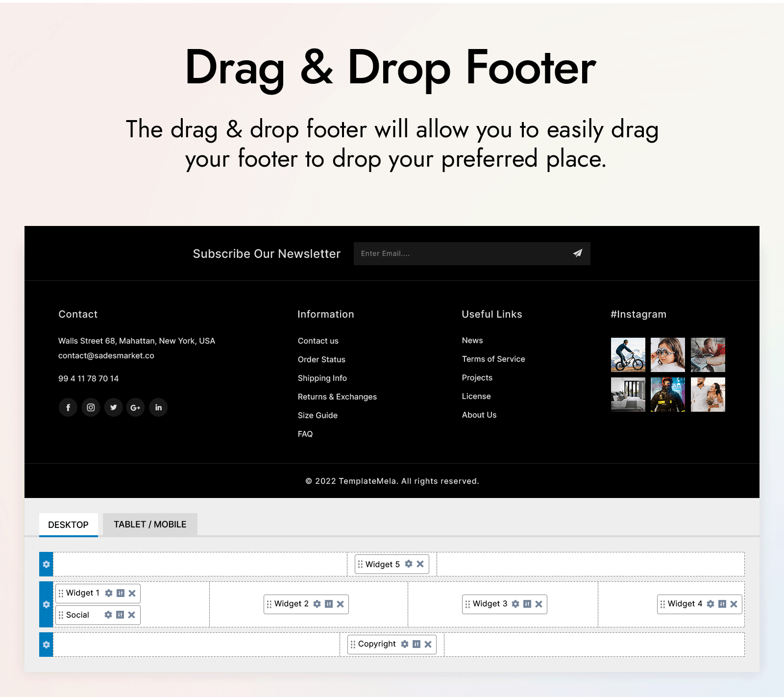
Task: Open row settings gear for the top footer row
Action: pos(46,564)
